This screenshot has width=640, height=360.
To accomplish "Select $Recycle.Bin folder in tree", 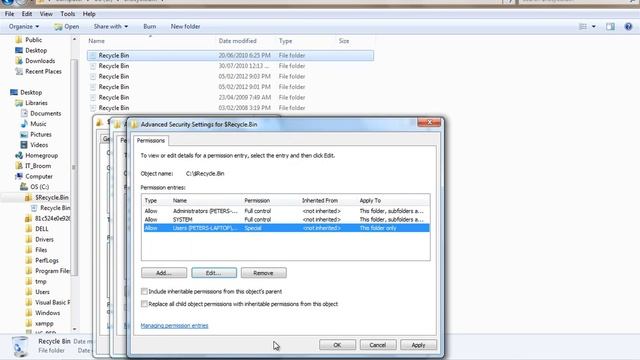I will 47,198.
